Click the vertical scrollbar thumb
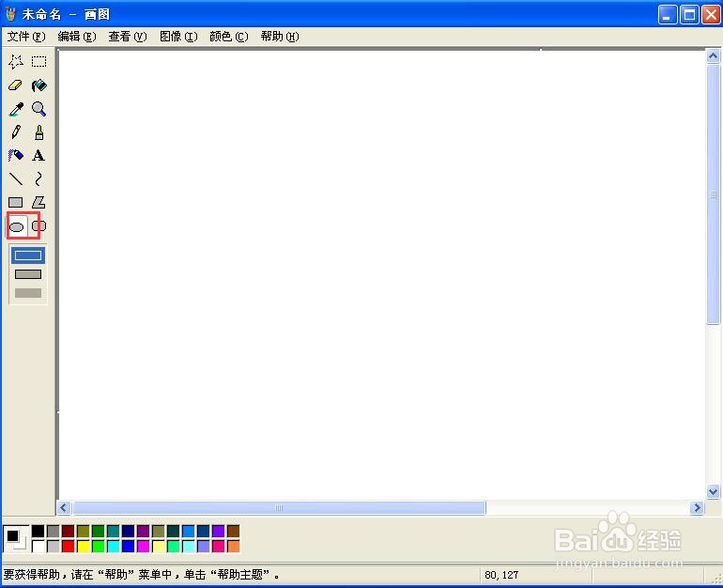 coord(713,194)
